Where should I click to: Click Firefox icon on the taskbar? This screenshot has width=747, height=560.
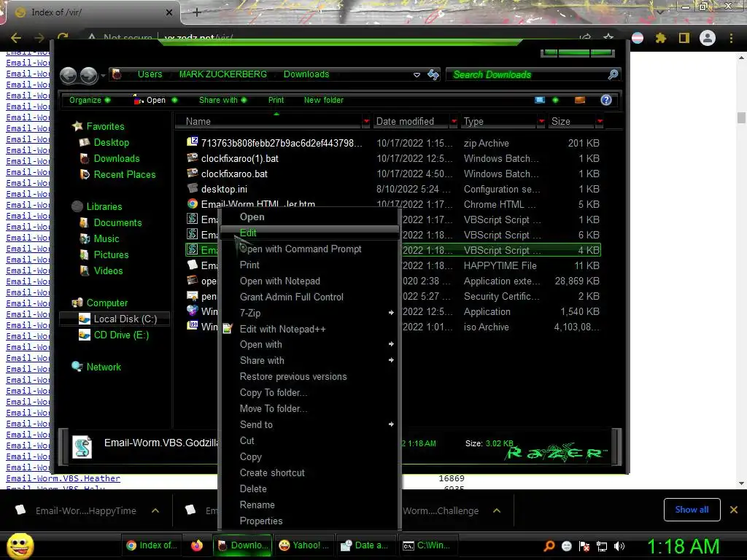(x=197, y=545)
